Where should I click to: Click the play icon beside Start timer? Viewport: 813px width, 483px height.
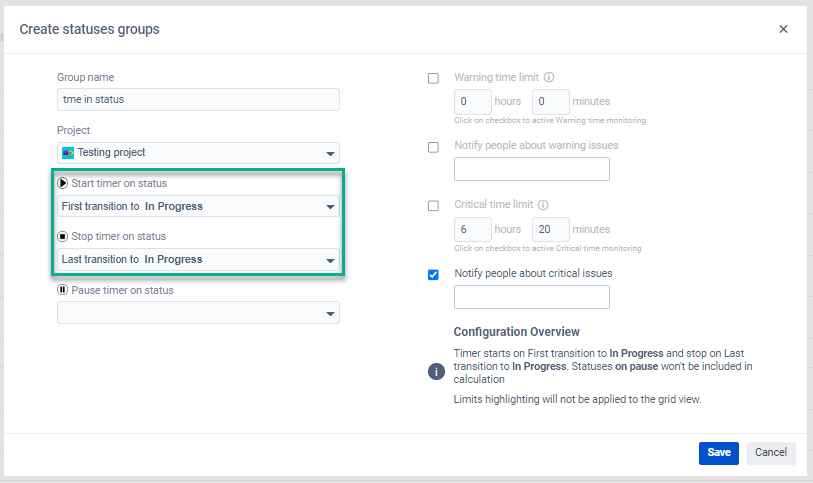[x=63, y=184]
